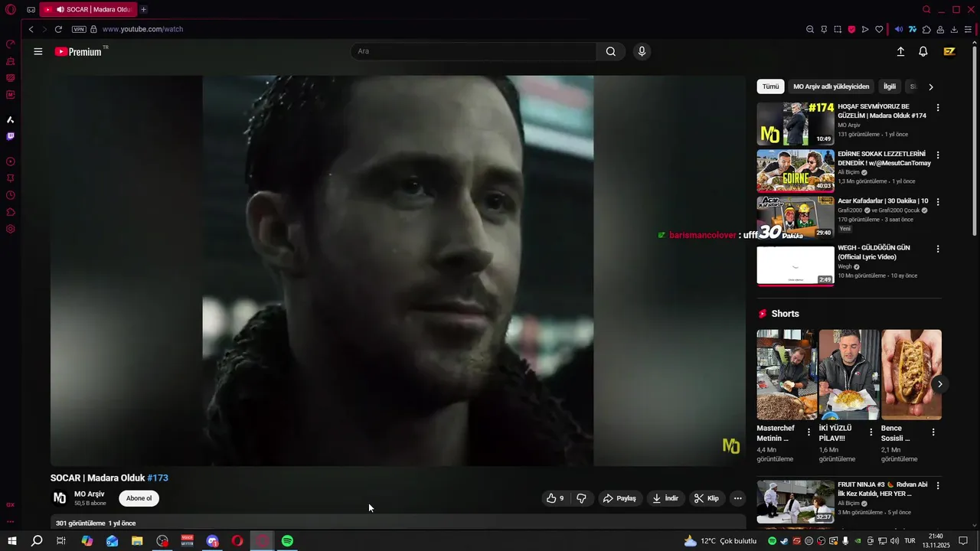Open the Opera easy setup sliders icon

pos(968,29)
